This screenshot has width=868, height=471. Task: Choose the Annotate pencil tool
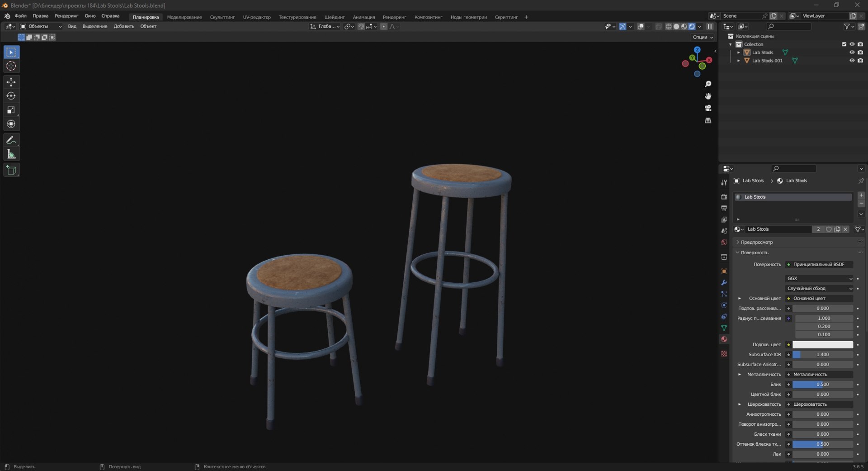tap(11, 140)
